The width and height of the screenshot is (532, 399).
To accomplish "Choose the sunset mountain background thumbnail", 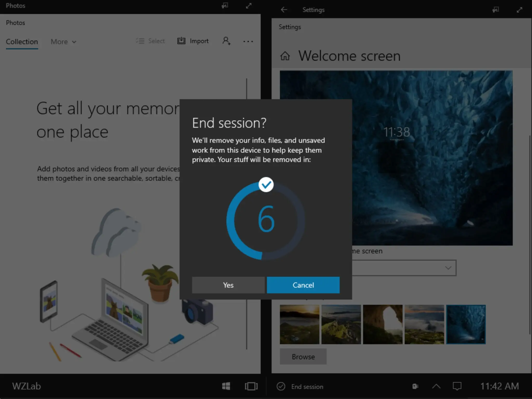I will pos(299,324).
